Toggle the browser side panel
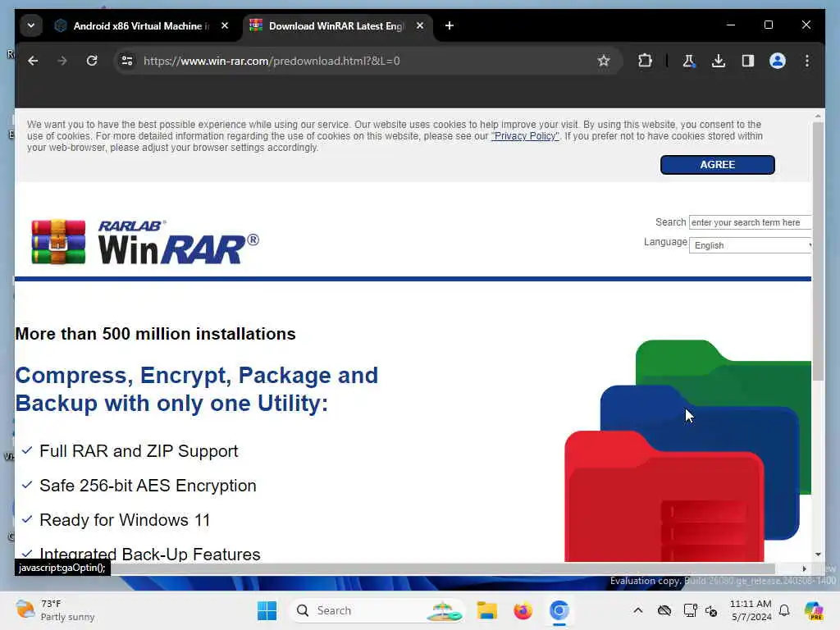 748,61
